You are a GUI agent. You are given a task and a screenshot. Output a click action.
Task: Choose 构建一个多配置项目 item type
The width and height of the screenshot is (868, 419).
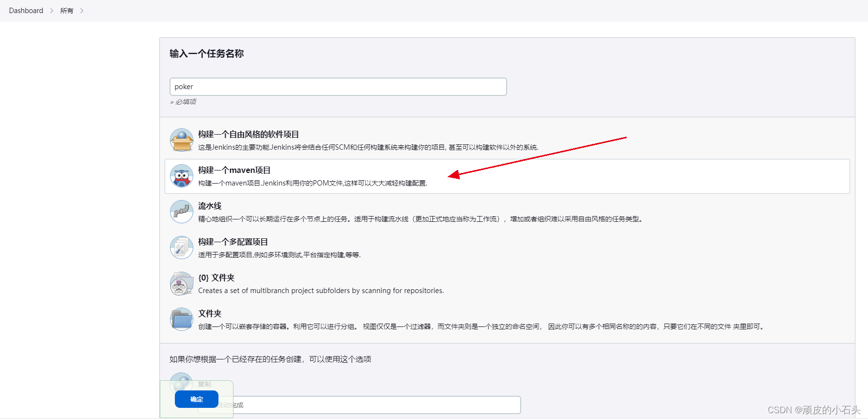point(233,242)
